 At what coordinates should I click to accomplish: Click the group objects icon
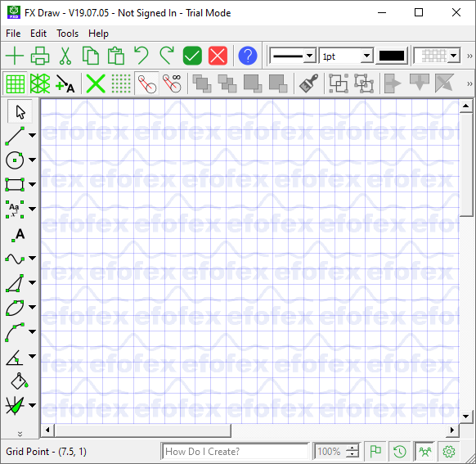339,83
